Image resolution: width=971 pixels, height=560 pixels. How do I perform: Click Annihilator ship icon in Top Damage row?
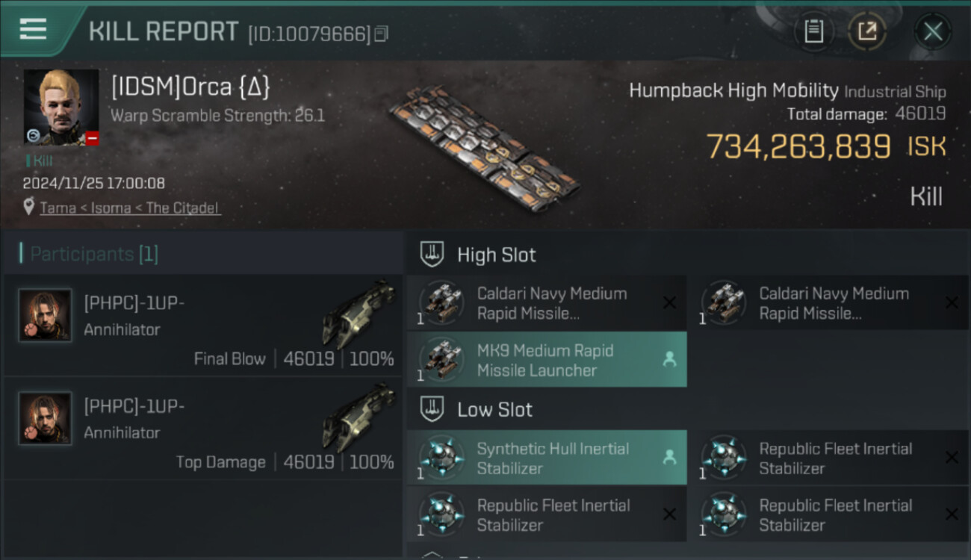point(359,417)
